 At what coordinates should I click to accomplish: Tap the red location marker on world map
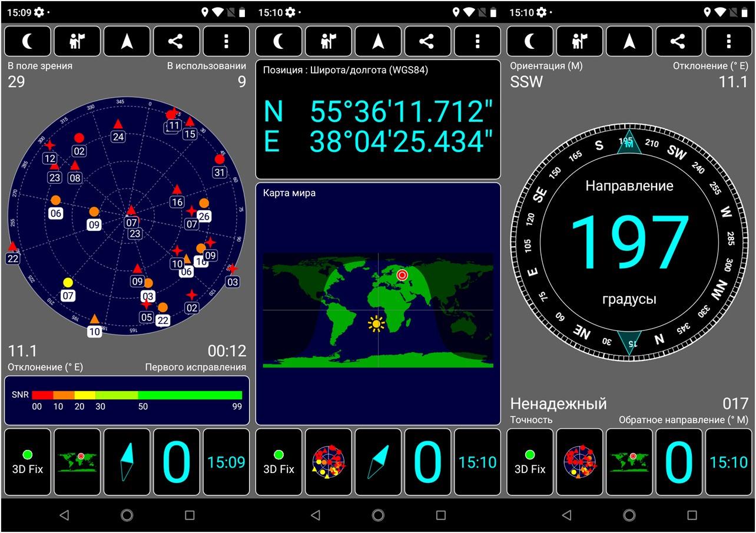coord(402,275)
